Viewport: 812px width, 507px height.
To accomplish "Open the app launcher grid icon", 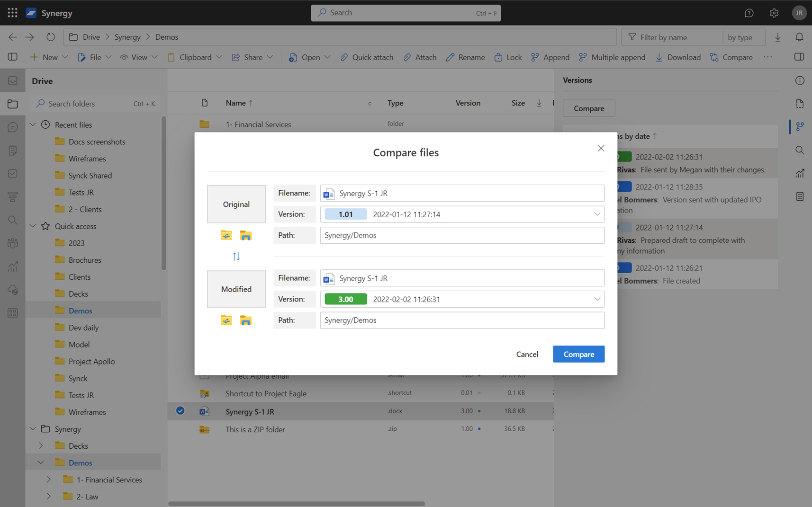I will click(13, 13).
